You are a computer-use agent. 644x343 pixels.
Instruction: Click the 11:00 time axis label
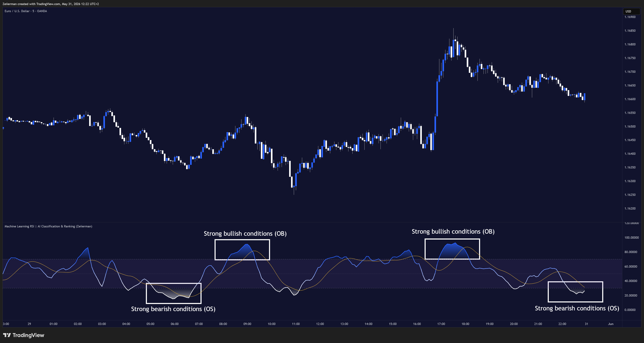296,324
